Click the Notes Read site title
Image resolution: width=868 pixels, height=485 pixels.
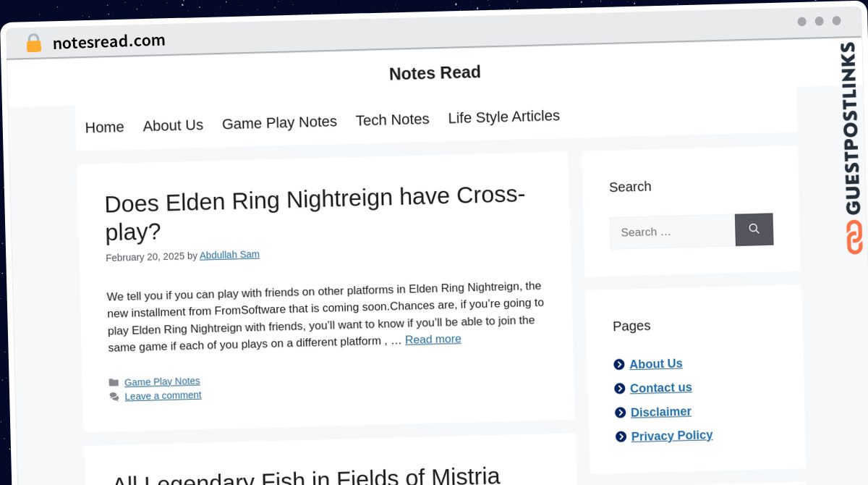[x=435, y=73]
